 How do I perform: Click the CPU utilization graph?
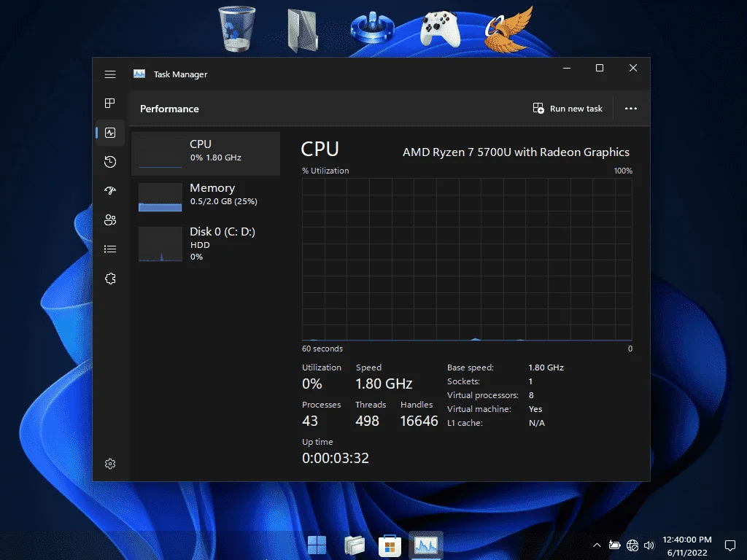tap(467, 260)
